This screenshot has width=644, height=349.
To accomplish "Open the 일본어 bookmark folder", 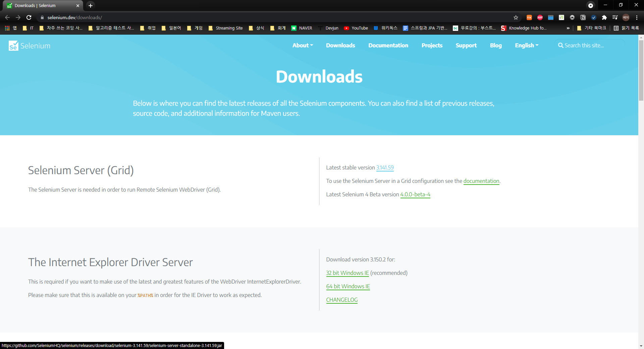I will coord(171,28).
